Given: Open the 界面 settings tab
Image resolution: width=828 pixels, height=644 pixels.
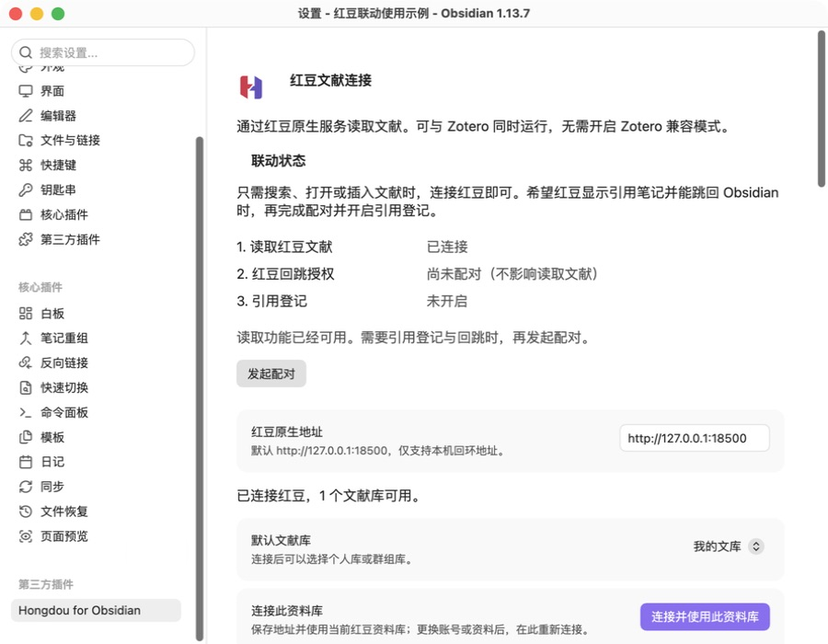Looking at the screenshot, I should click(96, 91).
